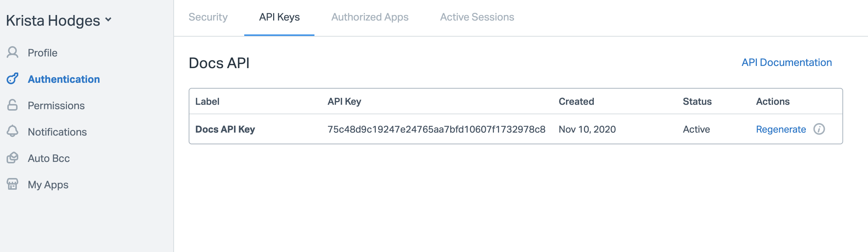Open the Authorized Apps tab
Image resolution: width=868 pixels, height=252 pixels.
[x=370, y=17]
